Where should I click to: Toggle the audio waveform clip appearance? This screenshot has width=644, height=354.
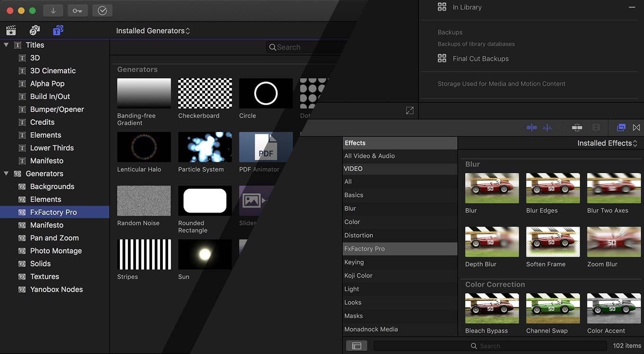(547, 127)
